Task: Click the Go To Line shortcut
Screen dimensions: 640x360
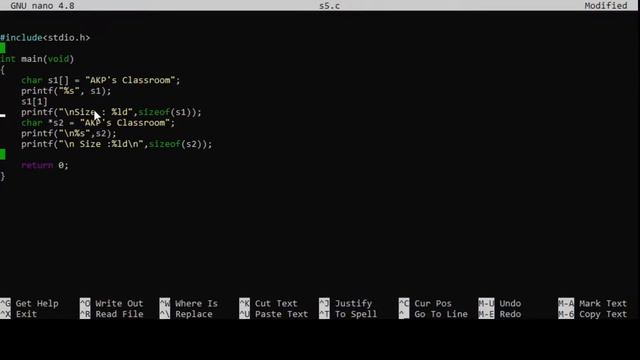Action: [433, 314]
